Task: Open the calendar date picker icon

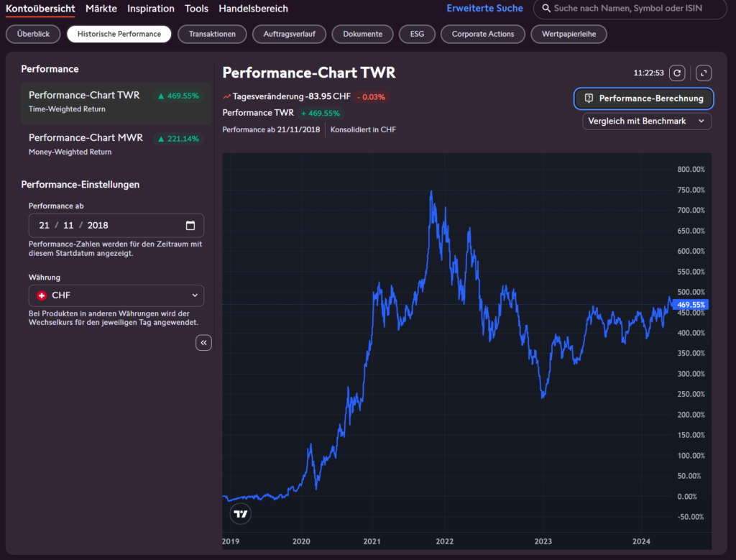Action: tap(190, 225)
